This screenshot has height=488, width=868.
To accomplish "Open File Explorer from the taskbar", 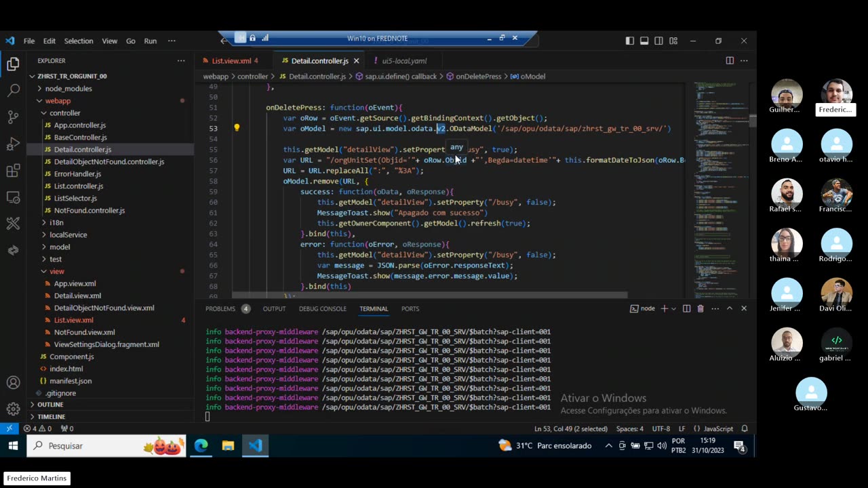I will coord(228,445).
